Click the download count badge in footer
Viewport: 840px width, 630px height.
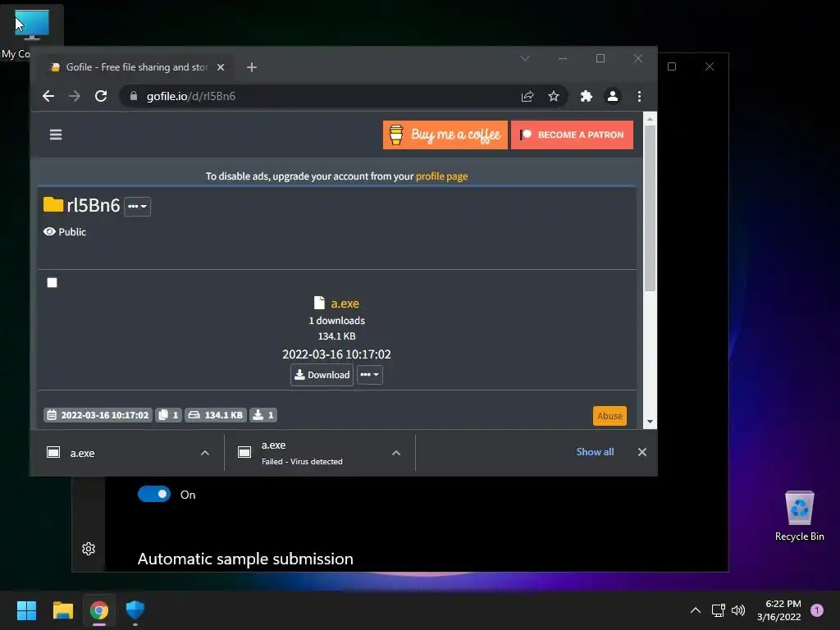tap(263, 415)
